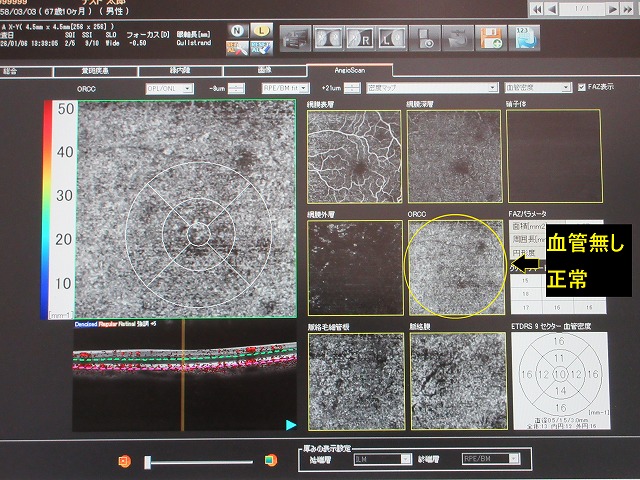Switch to the 緑内障 tab

(180, 72)
